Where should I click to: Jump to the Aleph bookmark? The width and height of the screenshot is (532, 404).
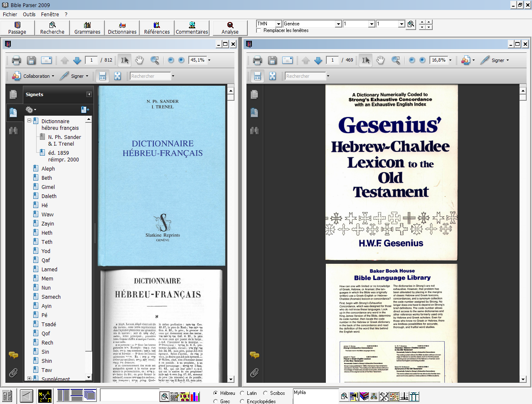(48, 169)
